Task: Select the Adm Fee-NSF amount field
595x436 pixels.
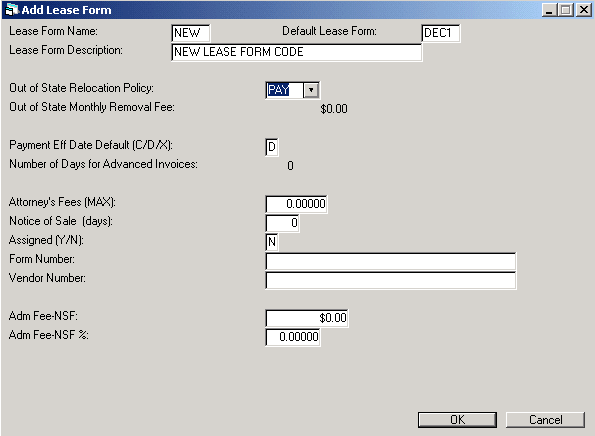Action: click(x=307, y=318)
